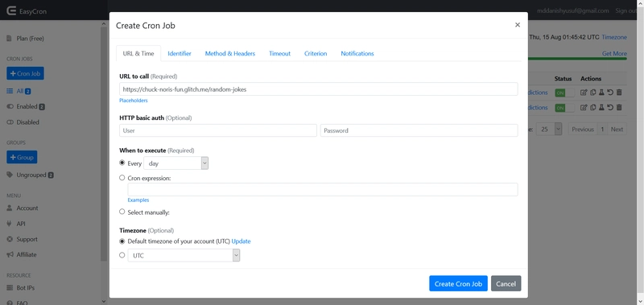Open the page size 25 dropdown
The width and height of the screenshot is (644, 305).
coord(550,129)
